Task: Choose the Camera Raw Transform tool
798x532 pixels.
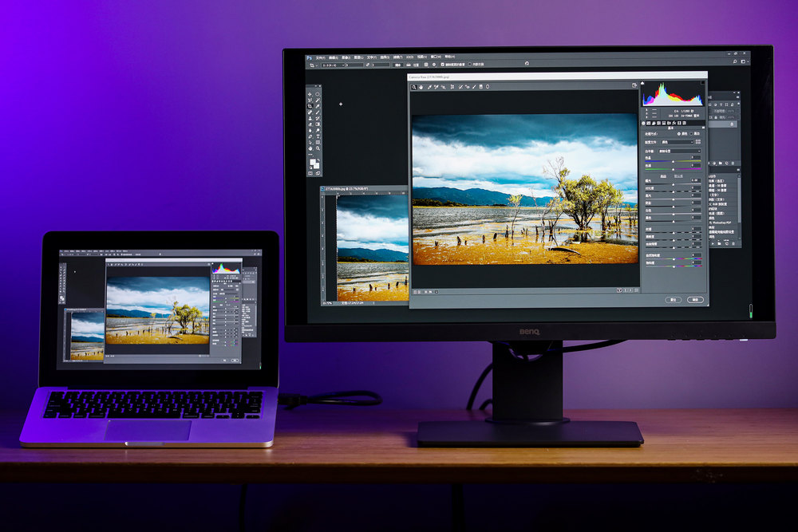Action: point(452,87)
